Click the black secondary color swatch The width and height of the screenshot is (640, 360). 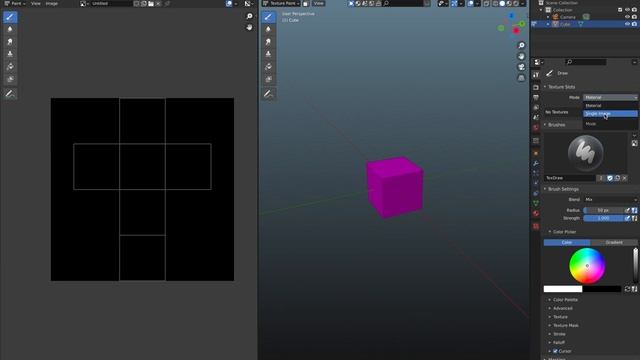602,289
